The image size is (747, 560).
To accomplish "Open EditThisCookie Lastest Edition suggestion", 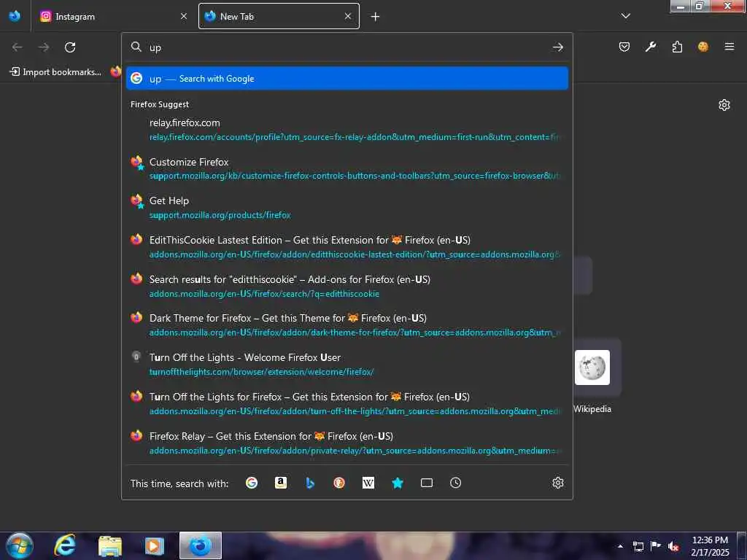I will (347, 246).
